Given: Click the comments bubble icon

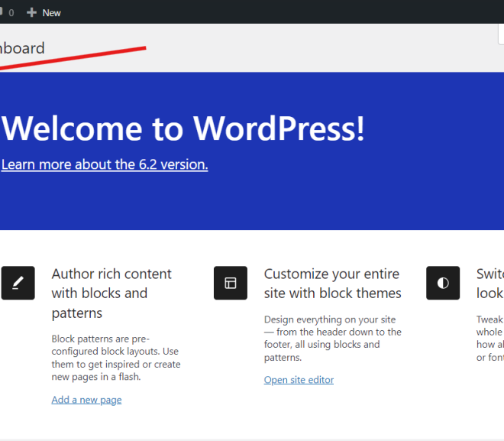Looking at the screenshot, I should click(x=2, y=12).
